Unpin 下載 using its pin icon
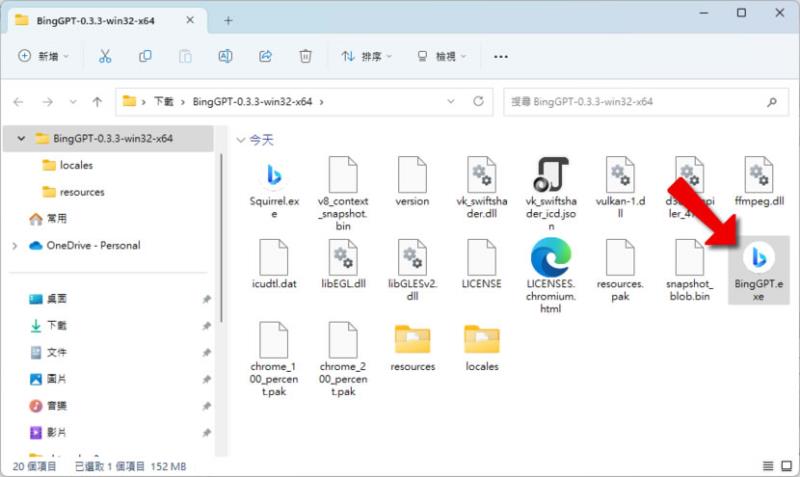This screenshot has height=477, width=800. 207,325
